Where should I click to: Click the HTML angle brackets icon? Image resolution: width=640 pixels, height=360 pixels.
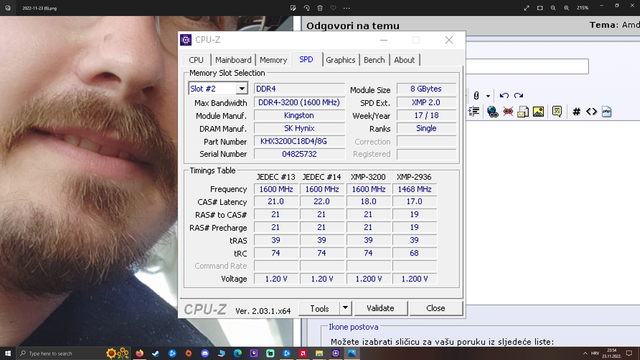[x=591, y=111]
